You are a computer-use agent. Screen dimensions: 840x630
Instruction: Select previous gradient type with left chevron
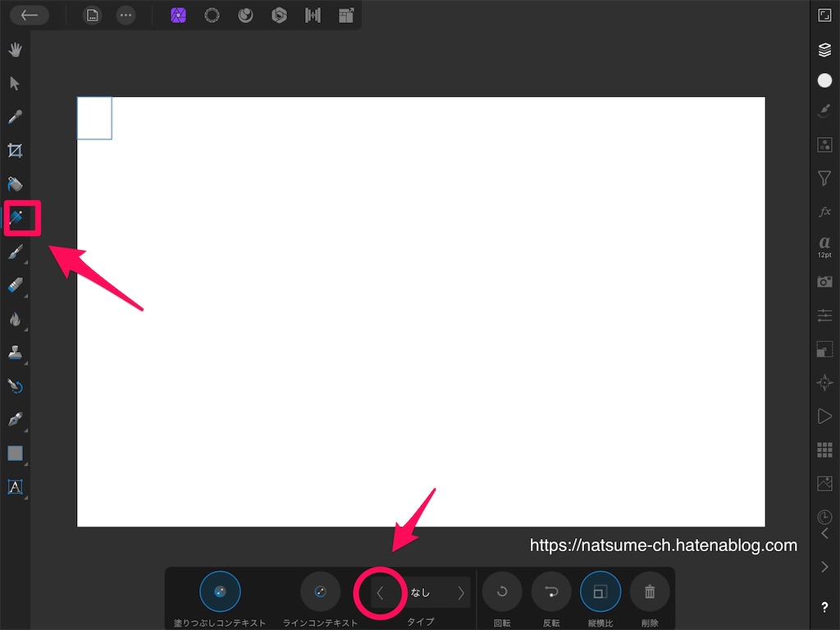coord(380,593)
